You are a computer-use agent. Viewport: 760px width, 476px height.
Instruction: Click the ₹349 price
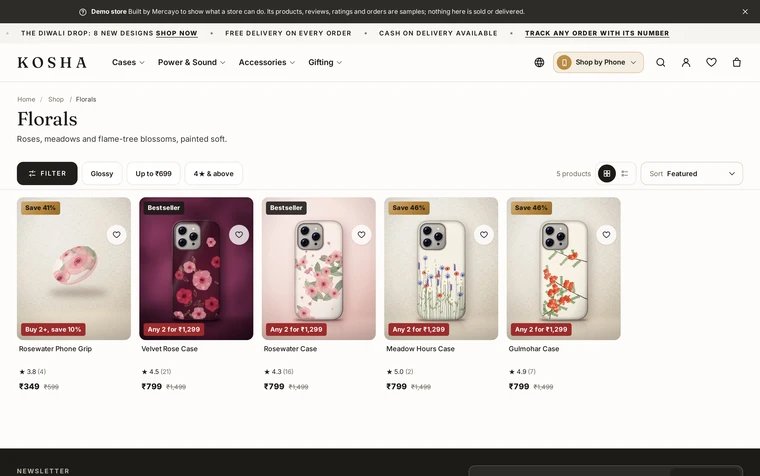click(29, 386)
